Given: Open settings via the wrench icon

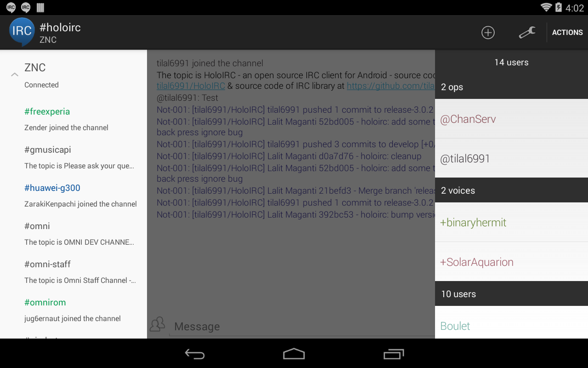Looking at the screenshot, I should tap(527, 32).
